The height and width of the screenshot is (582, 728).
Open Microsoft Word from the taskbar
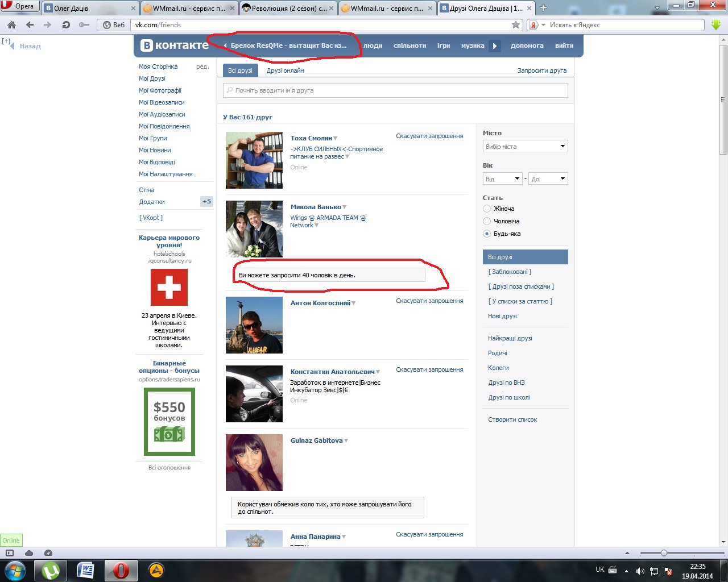pyautogui.click(x=85, y=570)
